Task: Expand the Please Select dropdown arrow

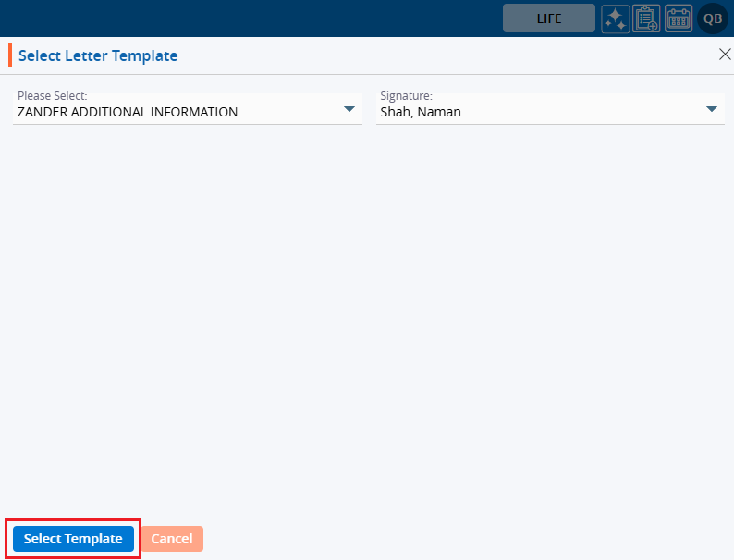Action: (349, 110)
